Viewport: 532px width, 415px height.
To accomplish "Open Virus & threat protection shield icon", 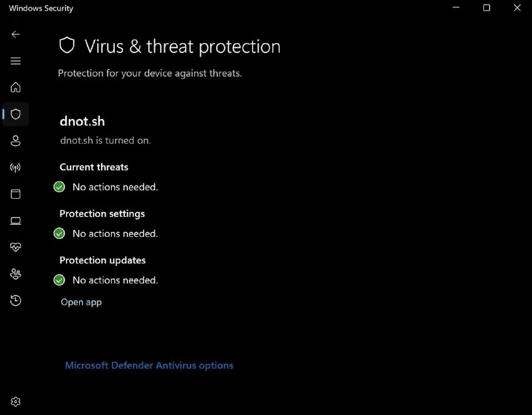I will (x=16, y=114).
